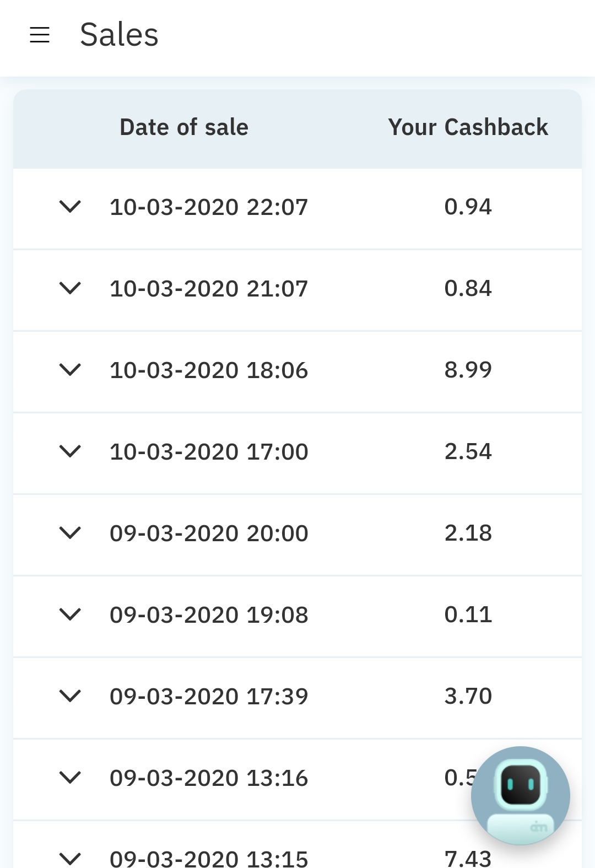Select the 8.99 cashback value

[468, 370]
